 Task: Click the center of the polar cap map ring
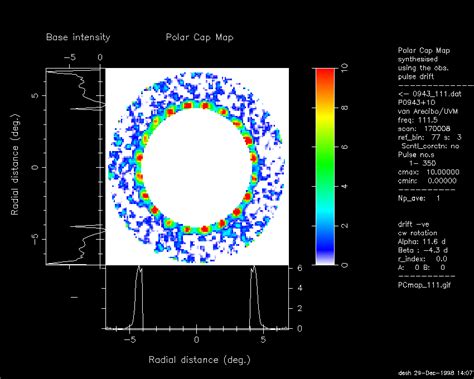(x=197, y=167)
